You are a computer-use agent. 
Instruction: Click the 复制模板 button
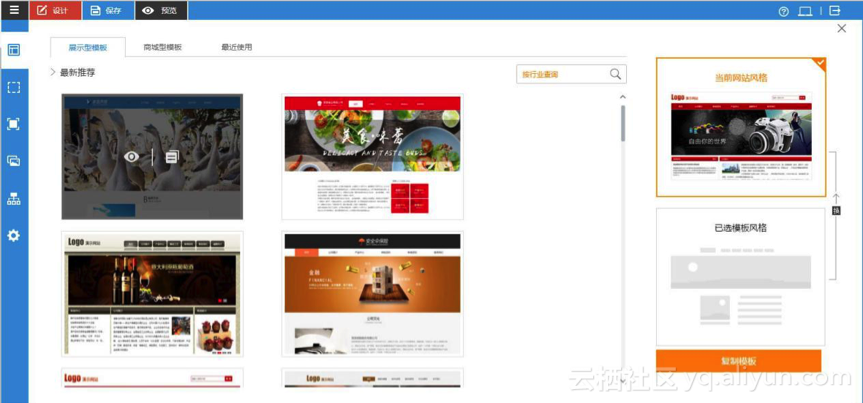coord(738,361)
